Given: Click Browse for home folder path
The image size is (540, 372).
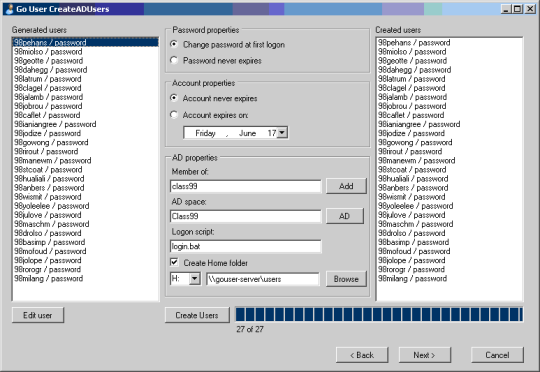Looking at the screenshot, I should [346, 279].
